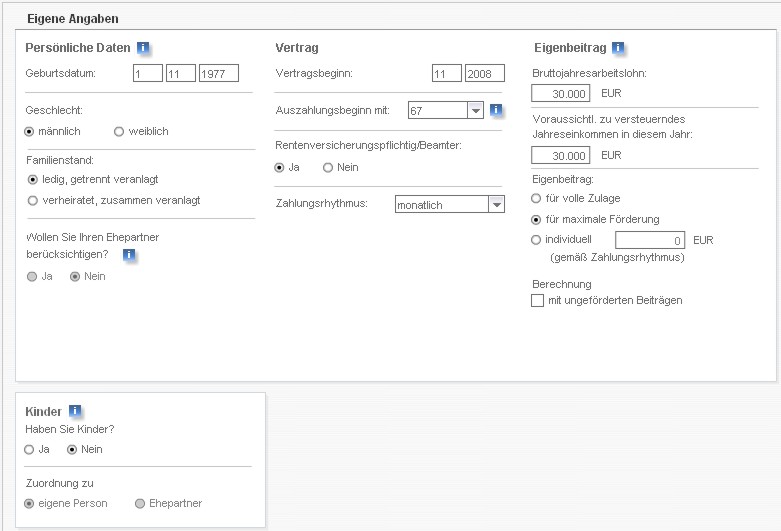Select Nein for Ehepartner berücksichtigen
The height and width of the screenshot is (531, 781).
(75, 276)
